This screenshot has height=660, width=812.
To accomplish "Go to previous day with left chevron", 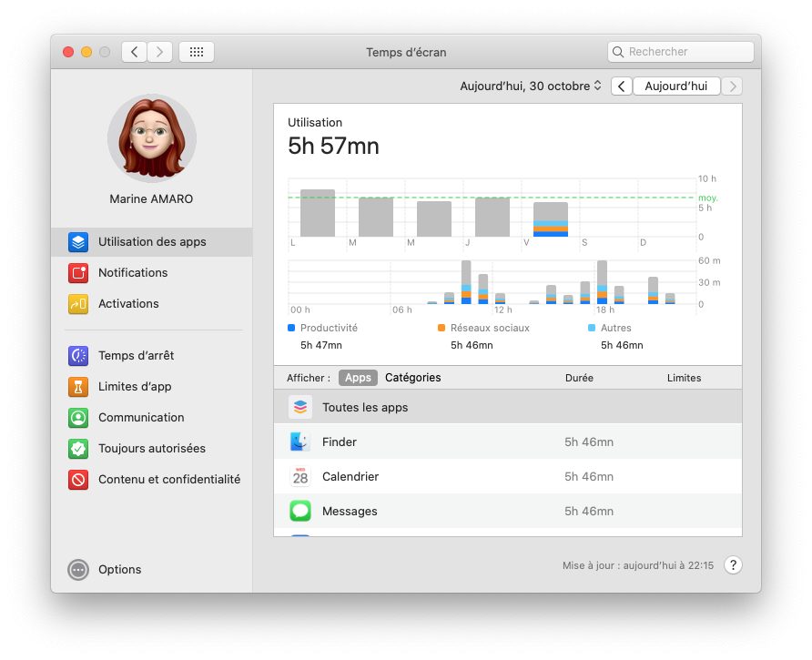I will 622,86.
